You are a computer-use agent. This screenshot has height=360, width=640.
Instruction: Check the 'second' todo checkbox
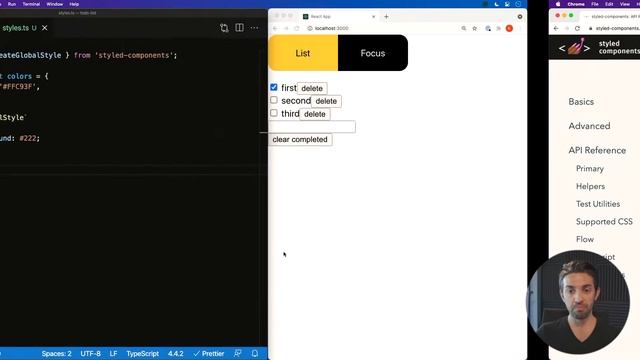tap(274, 100)
